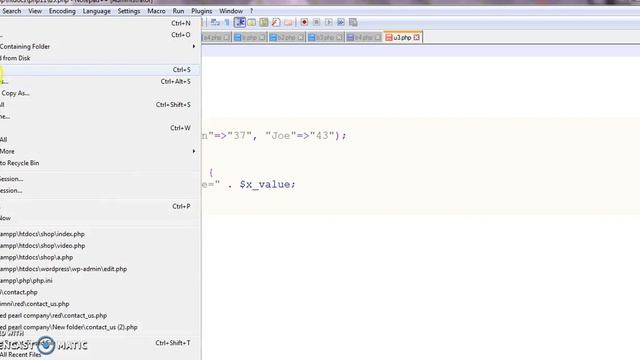
Task: Open the Run menu
Action: click(178, 11)
